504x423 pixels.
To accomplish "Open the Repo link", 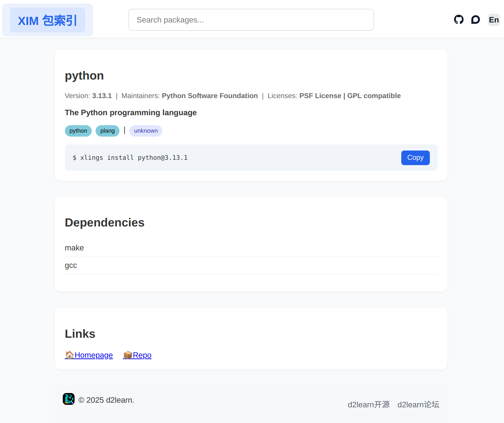I will (137, 355).
